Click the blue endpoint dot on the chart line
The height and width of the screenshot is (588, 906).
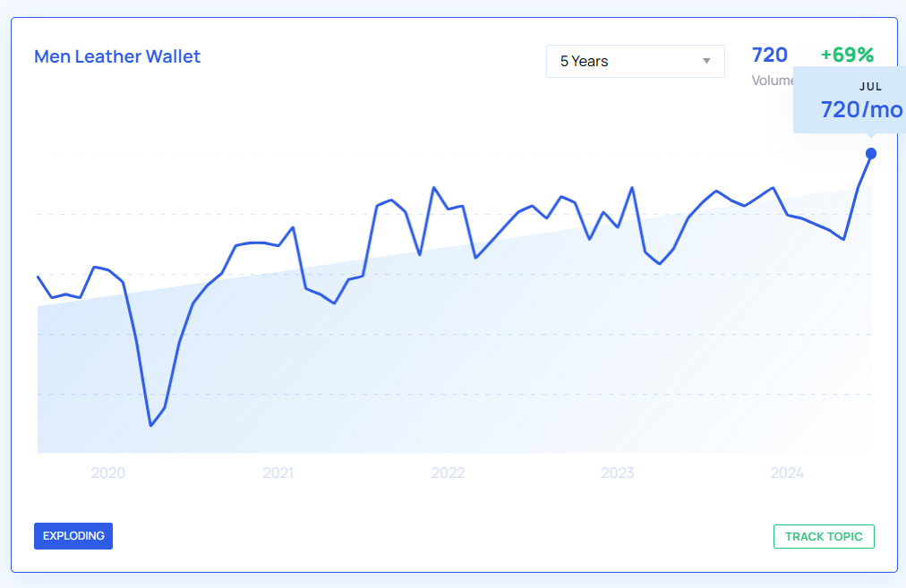[x=871, y=153]
